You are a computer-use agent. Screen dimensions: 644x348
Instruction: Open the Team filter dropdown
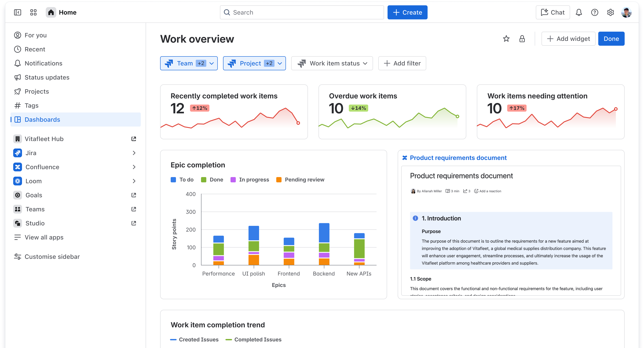pos(189,63)
